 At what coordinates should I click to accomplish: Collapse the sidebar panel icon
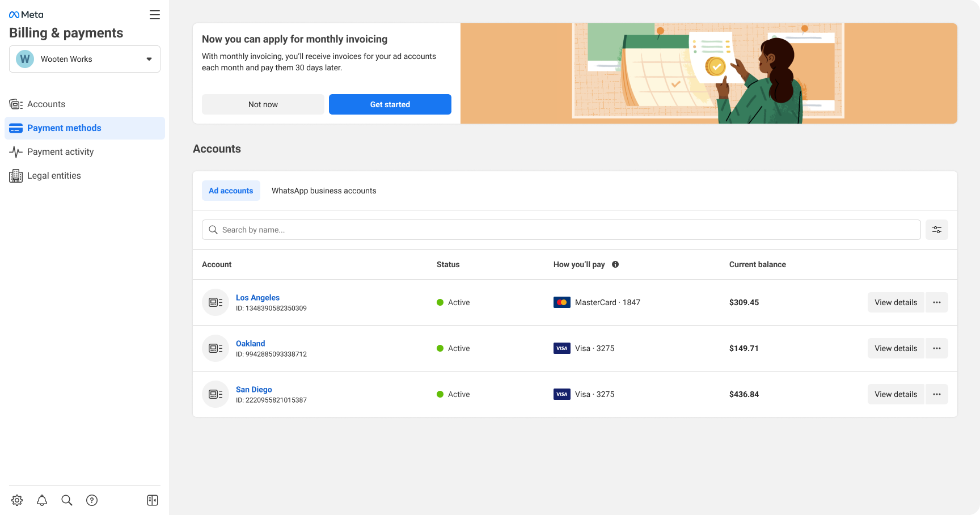click(x=153, y=500)
